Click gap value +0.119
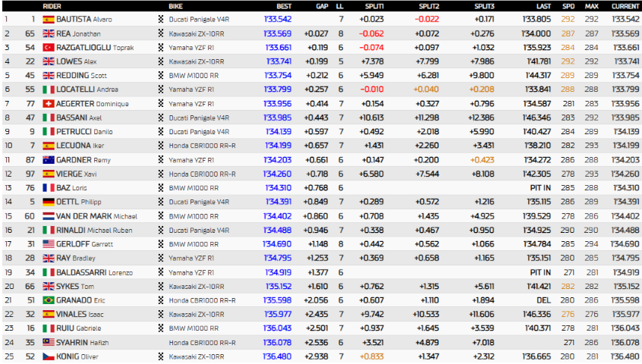Screen dimensions: 642x364 coord(318,48)
